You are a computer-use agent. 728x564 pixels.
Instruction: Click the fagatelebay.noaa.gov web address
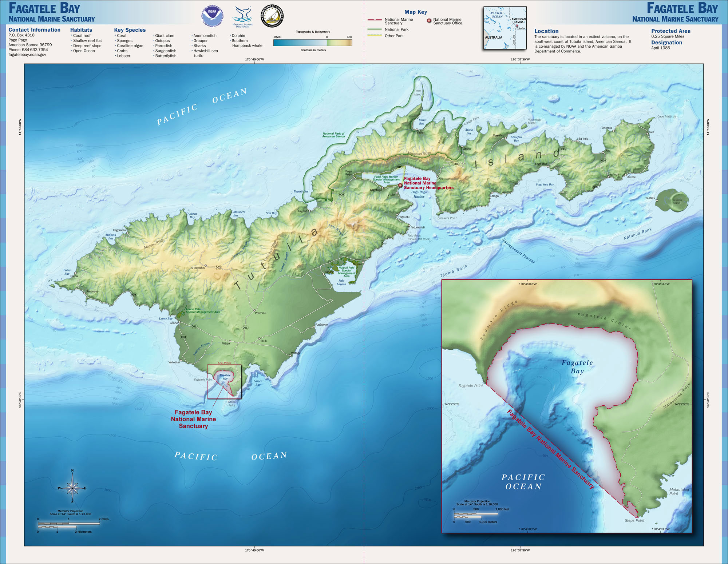pos(27,55)
